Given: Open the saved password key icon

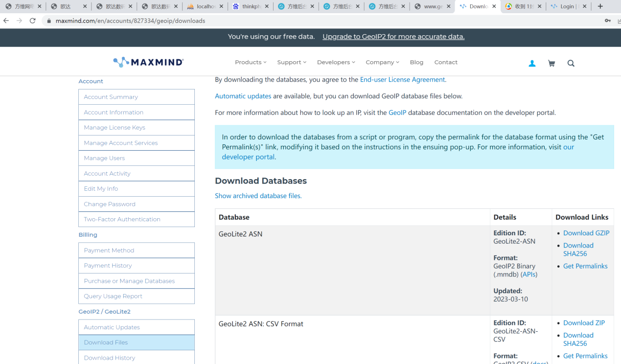Looking at the screenshot, I should pyautogui.click(x=607, y=21).
